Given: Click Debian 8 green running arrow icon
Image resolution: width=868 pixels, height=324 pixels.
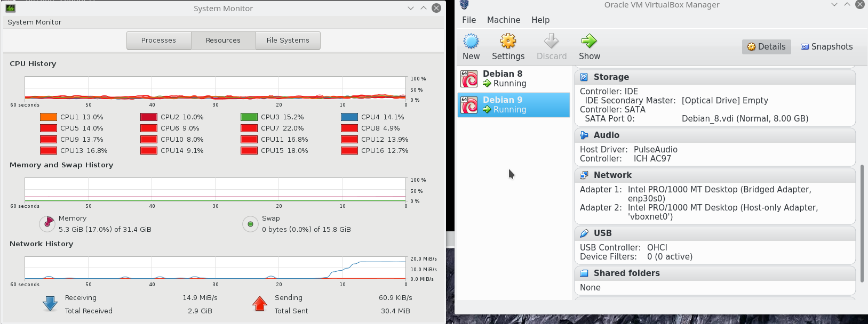Looking at the screenshot, I should (x=487, y=84).
